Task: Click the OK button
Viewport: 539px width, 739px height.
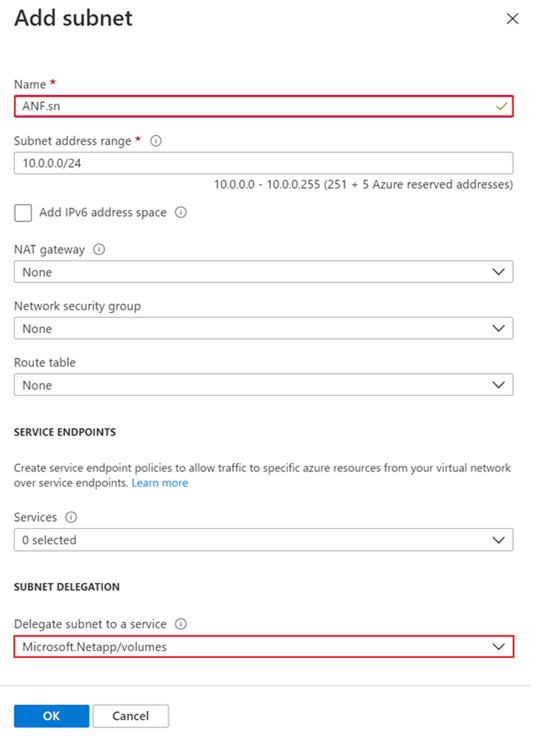Action: click(x=51, y=716)
